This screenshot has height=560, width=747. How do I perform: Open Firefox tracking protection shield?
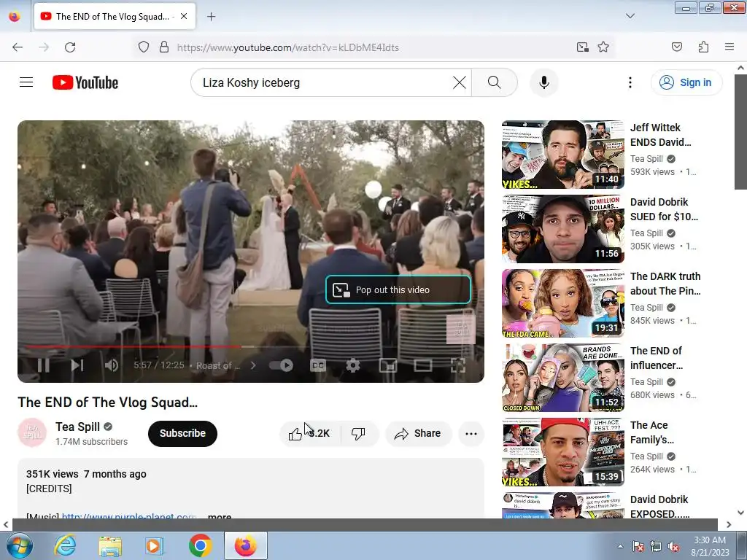pyautogui.click(x=144, y=47)
